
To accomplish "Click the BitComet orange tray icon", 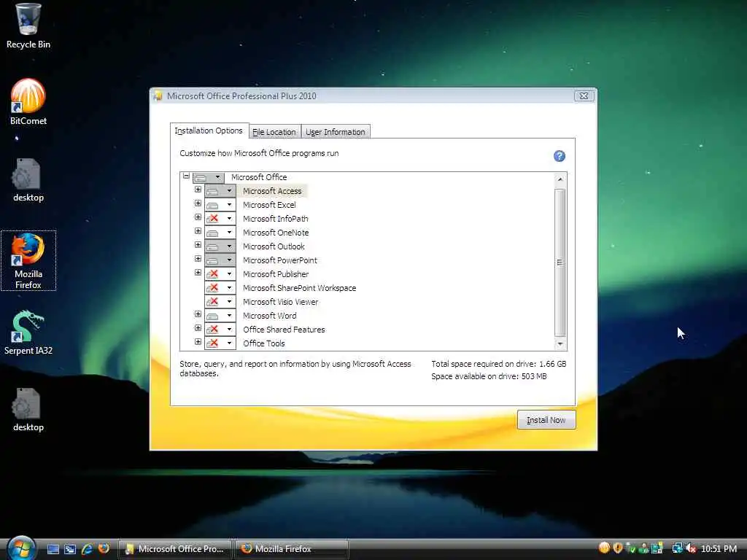I will [x=604, y=548].
